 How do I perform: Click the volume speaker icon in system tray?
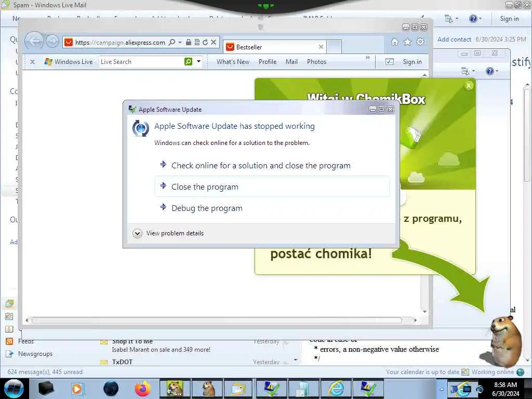point(480,389)
